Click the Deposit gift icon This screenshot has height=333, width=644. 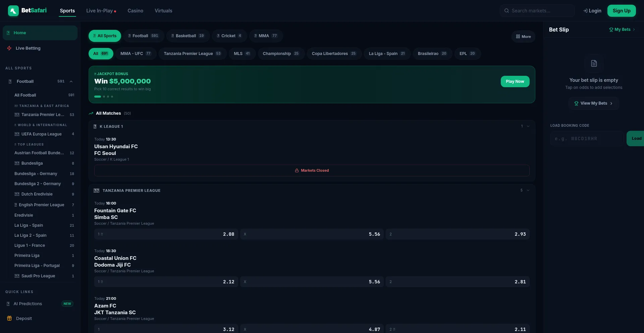tap(9, 318)
